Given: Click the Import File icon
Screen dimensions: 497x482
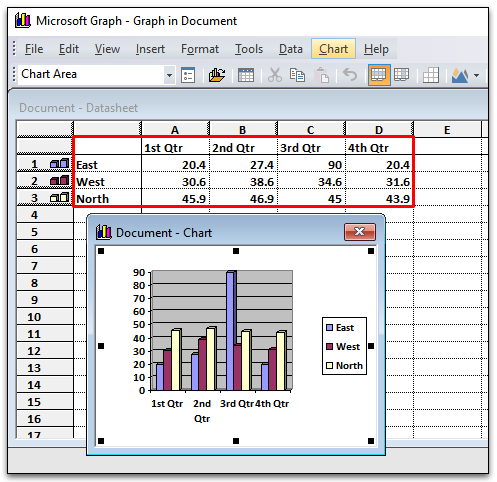Looking at the screenshot, I should pos(217,75).
